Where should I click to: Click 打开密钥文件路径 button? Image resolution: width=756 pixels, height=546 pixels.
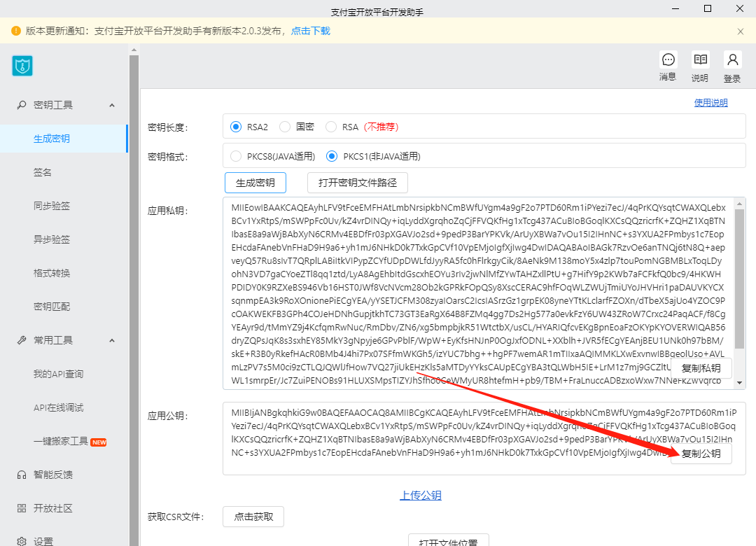coord(358,183)
